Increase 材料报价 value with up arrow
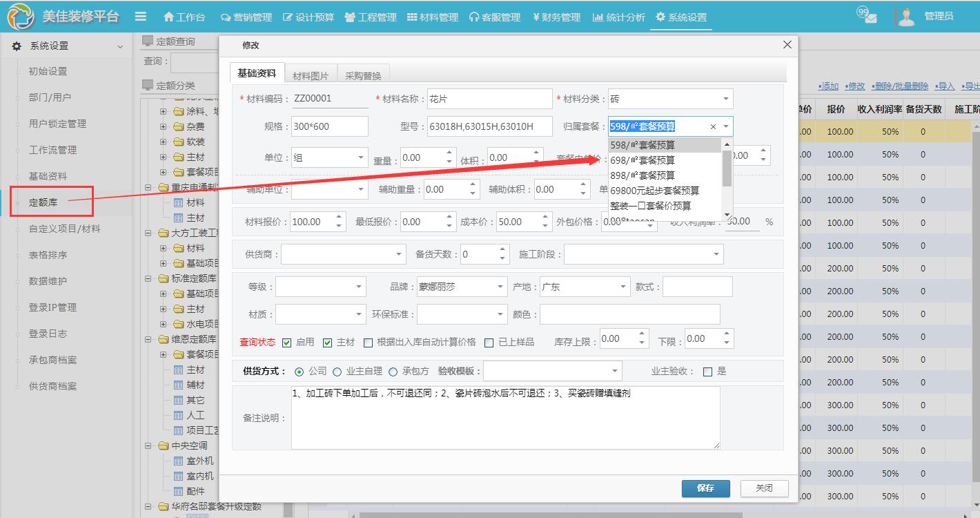This screenshot has width=980, height=518. point(339,218)
